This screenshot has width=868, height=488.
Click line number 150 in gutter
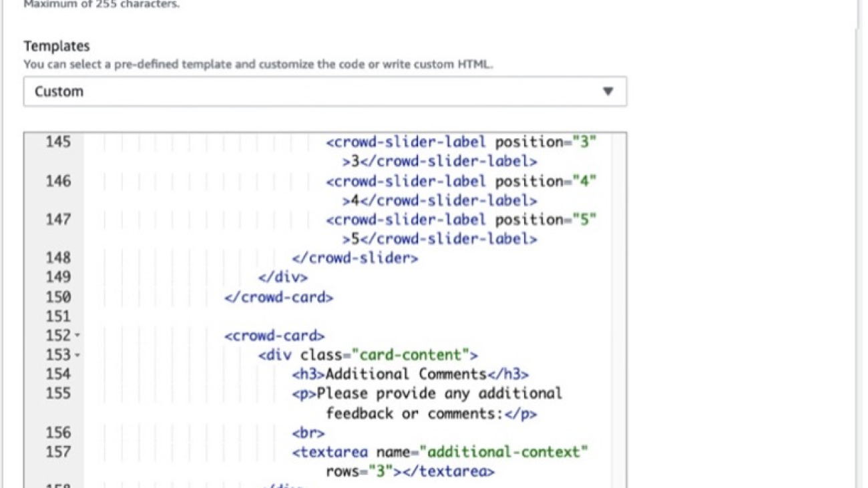coord(58,297)
